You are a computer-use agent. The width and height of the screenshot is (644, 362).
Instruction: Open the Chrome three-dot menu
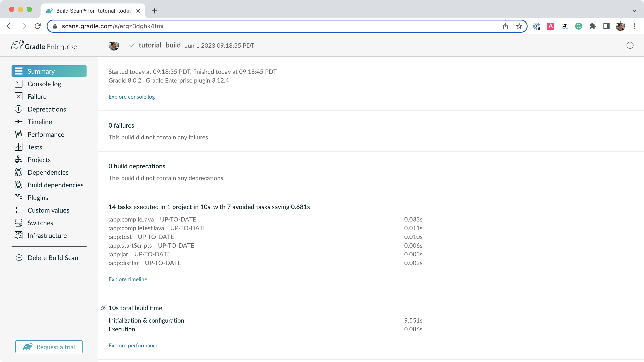tap(634, 26)
